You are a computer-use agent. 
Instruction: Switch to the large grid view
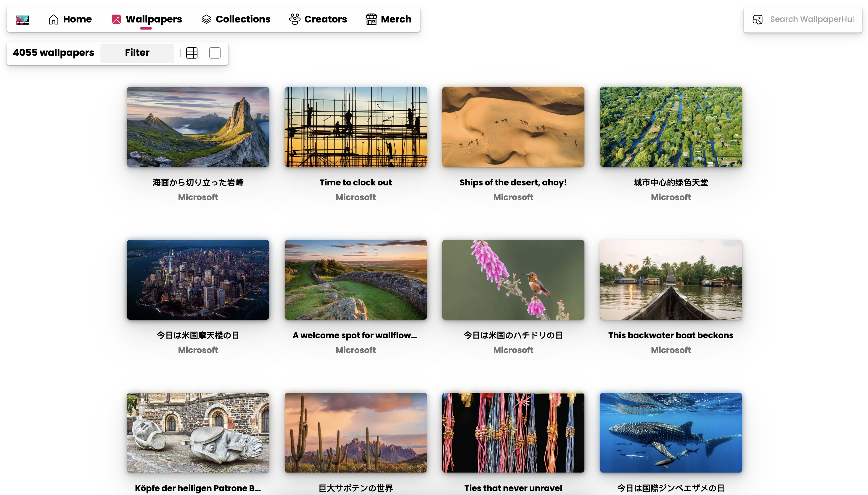pos(215,53)
